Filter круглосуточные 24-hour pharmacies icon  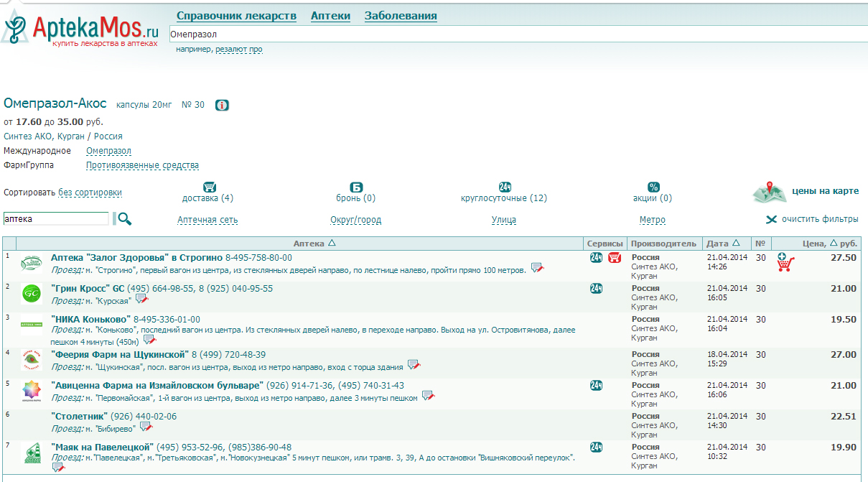coord(505,187)
